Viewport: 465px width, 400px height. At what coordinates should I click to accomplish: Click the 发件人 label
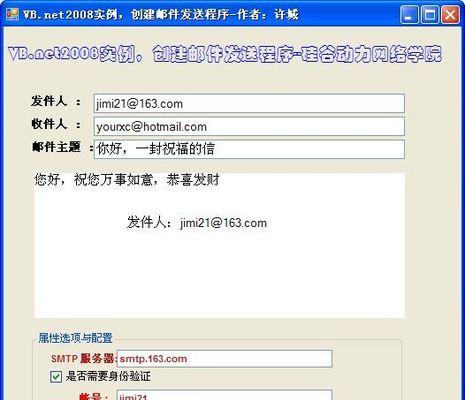49,101
